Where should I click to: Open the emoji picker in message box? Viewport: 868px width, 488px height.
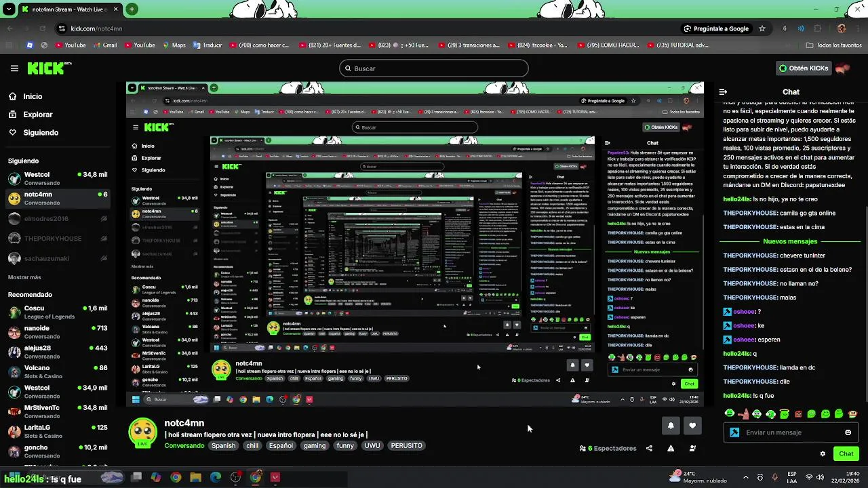pos(848,432)
